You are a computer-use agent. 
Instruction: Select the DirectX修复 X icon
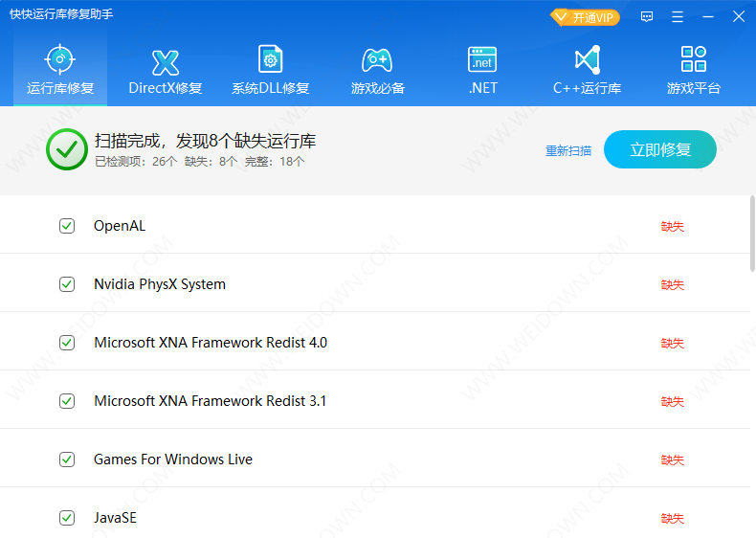click(166, 62)
